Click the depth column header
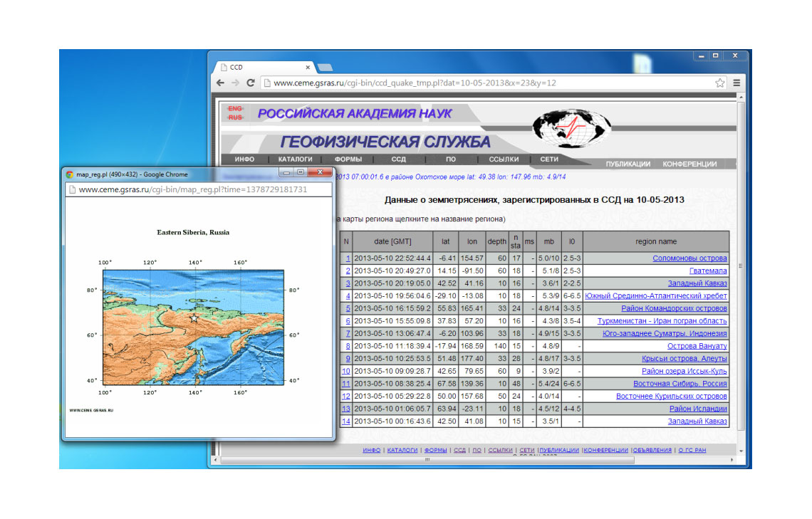This screenshot has width=812, height=519. pyautogui.click(x=496, y=241)
